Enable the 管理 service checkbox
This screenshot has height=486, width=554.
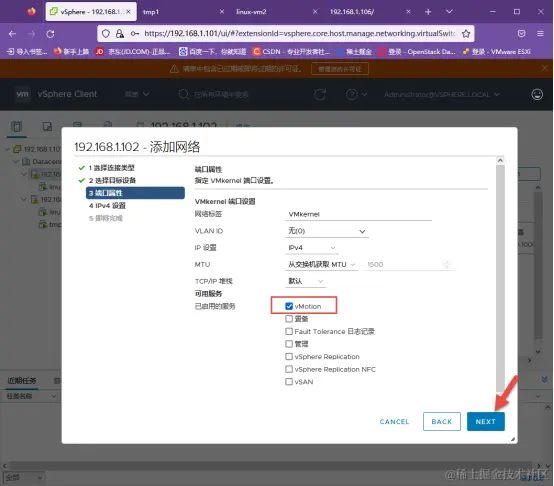point(289,344)
